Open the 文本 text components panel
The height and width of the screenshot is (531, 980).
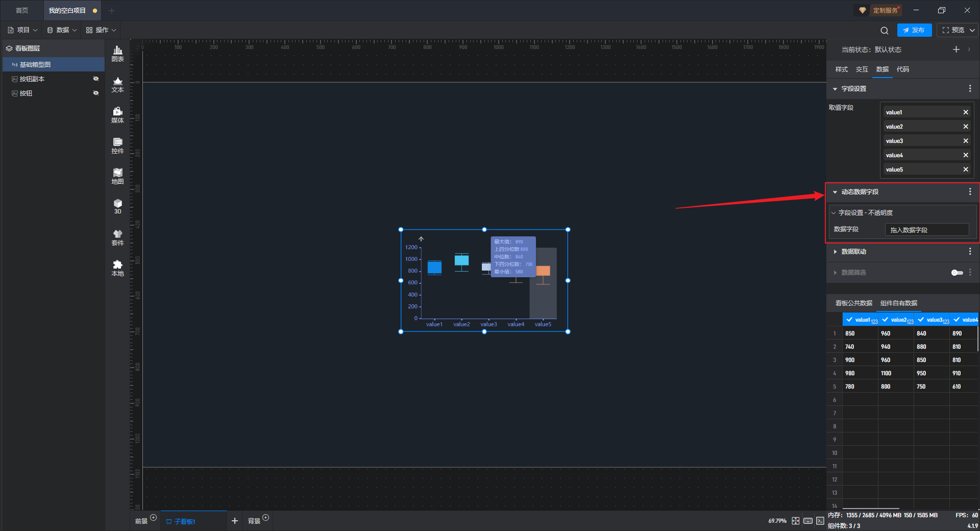pos(117,84)
